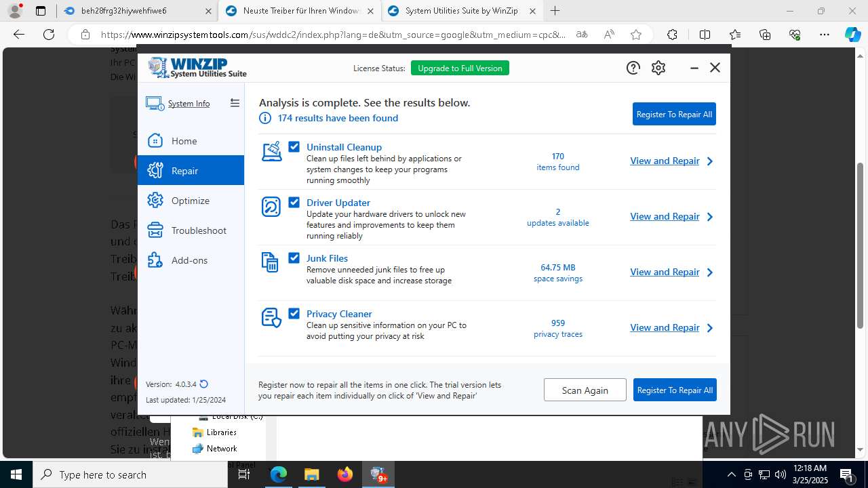Click Upgrade to Full Version button
This screenshot has width=868, height=488.
460,68
